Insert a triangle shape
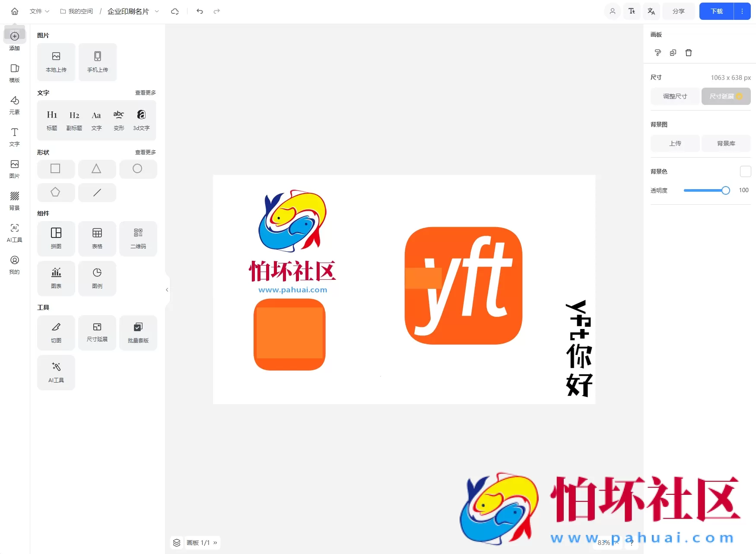 pyautogui.click(x=97, y=169)
